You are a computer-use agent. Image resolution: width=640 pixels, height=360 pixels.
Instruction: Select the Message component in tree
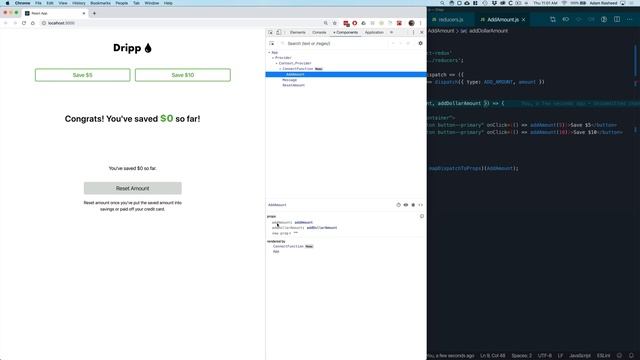[289, 80]
